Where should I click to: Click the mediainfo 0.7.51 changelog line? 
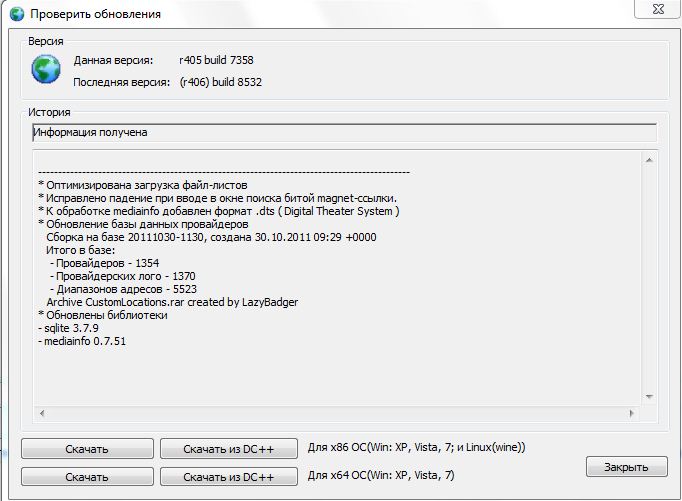tap(82, 341)
